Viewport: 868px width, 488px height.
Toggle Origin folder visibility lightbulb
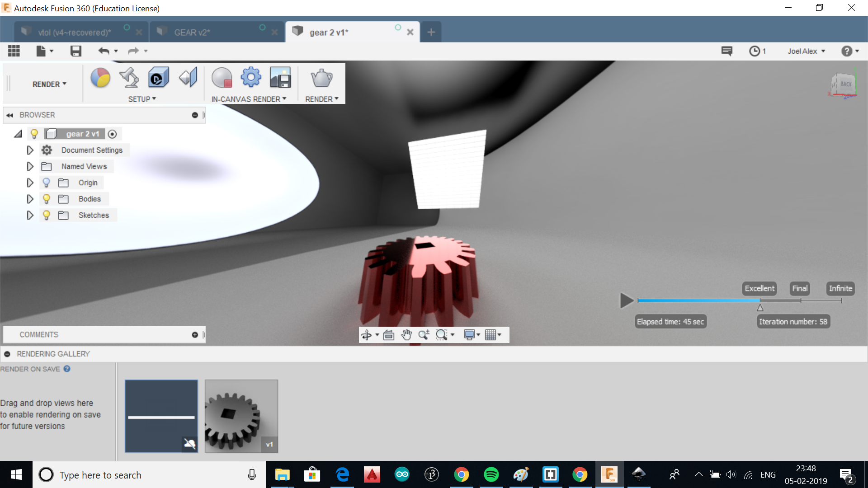[x=46, y=183]
